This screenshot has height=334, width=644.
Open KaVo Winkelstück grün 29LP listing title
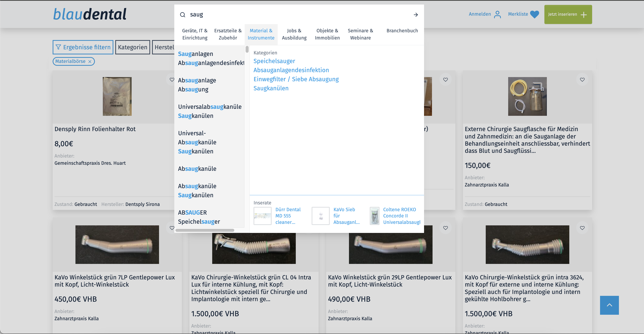(x=390, y=281)
